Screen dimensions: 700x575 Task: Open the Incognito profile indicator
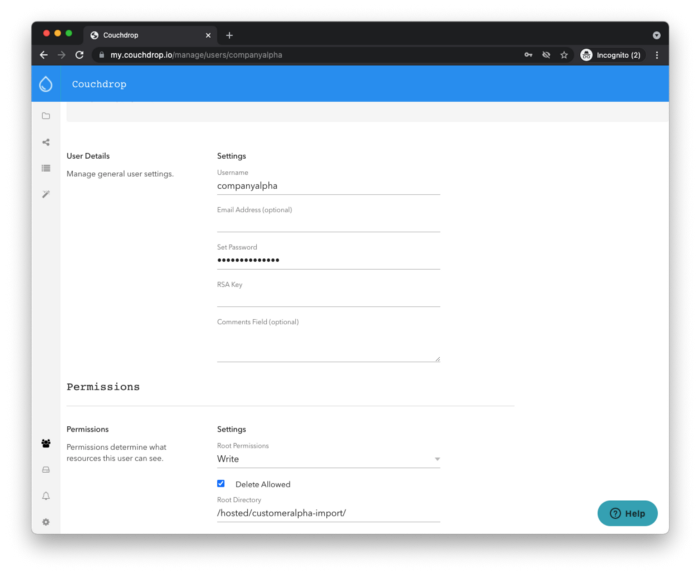tap(611, 55)
